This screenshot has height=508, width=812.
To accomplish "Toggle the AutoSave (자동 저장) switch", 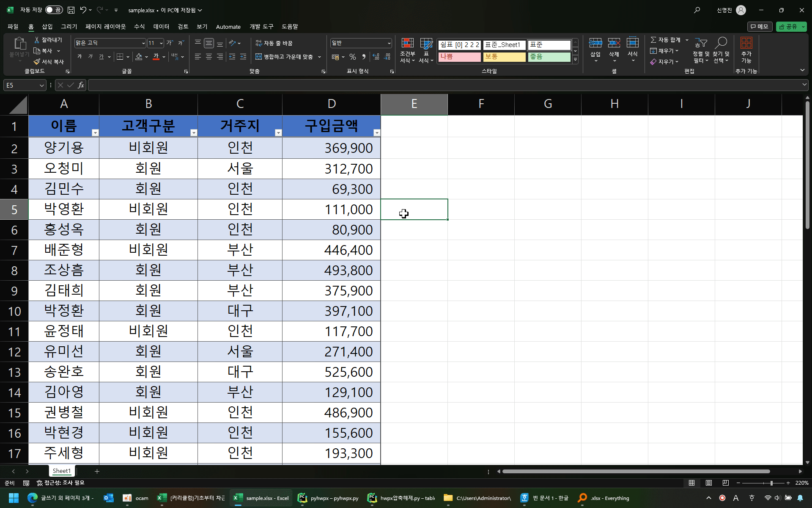I will pos(54,10).
